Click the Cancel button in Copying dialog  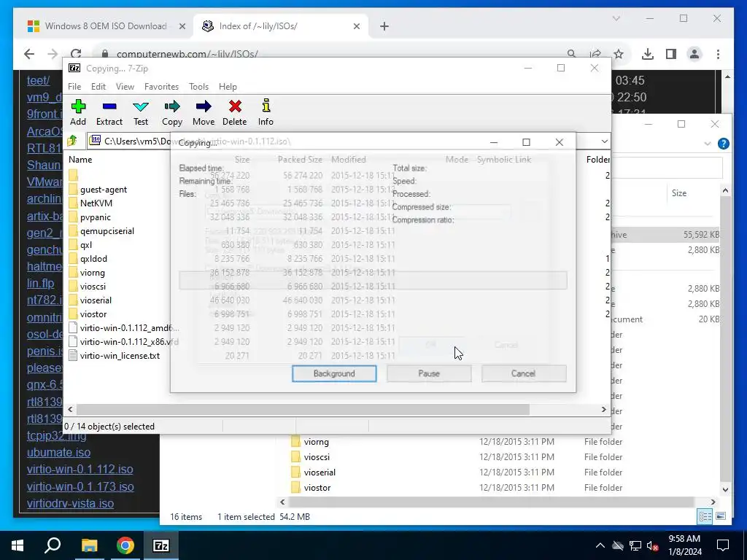pos(524,374)
